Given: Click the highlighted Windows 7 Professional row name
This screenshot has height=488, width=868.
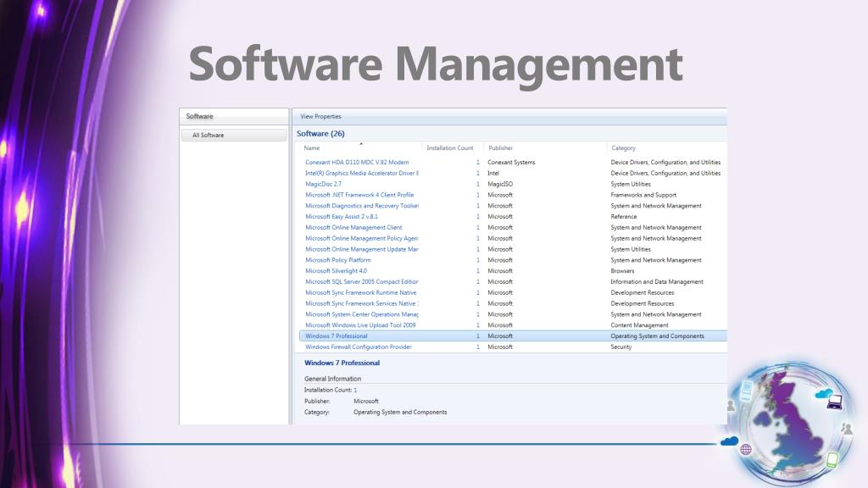Looking at the screenshot, I should coord(336,336).
